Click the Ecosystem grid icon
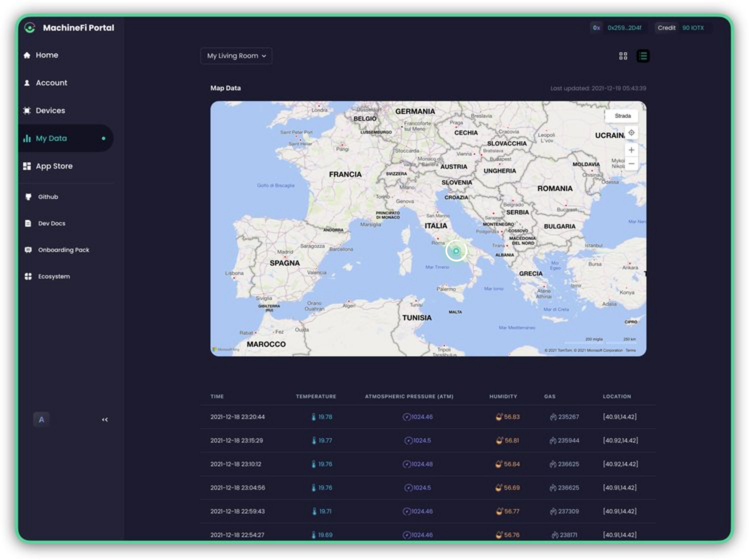The width and height of the screenshot is (749, 560). click(x=28, y=276)
